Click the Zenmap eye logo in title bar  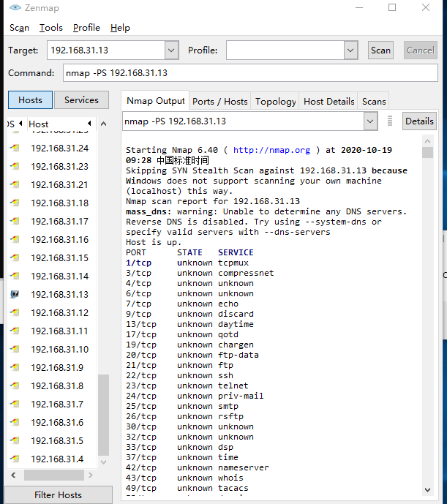coord(15,8)
